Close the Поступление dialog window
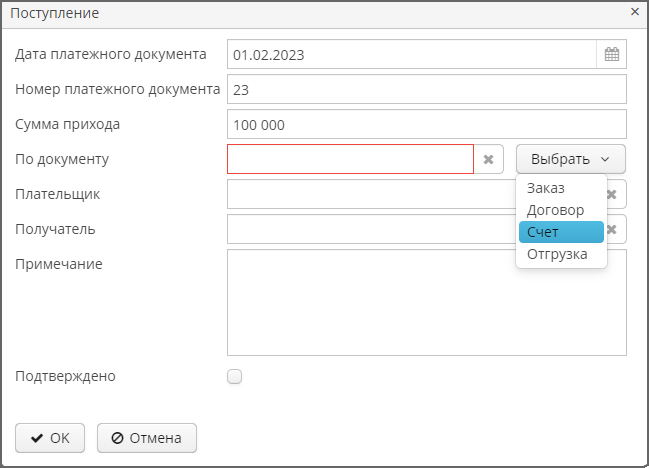Screen dimensions: 649x468 point(635,12)
